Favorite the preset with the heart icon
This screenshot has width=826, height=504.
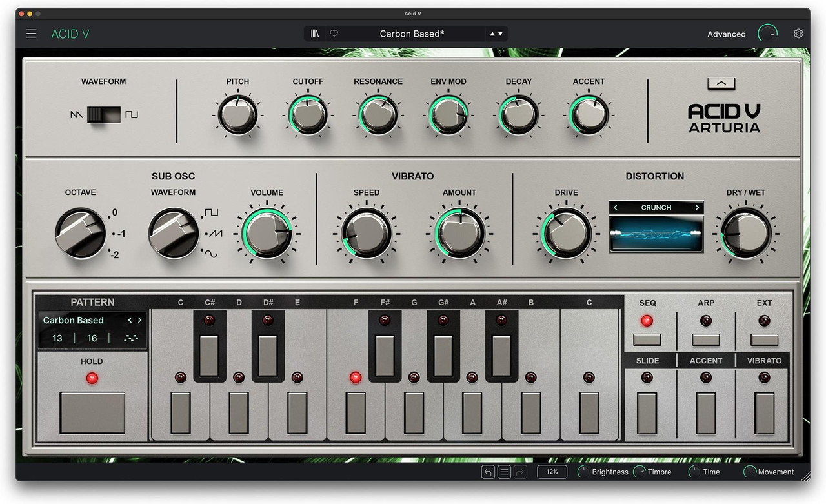tap(334, 34)
